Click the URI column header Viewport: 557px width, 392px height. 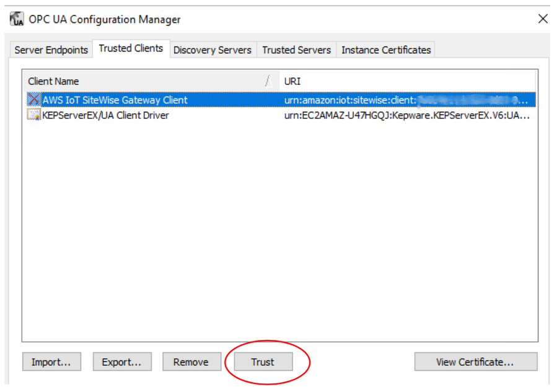pyautogui.click(x=292, y=81)
